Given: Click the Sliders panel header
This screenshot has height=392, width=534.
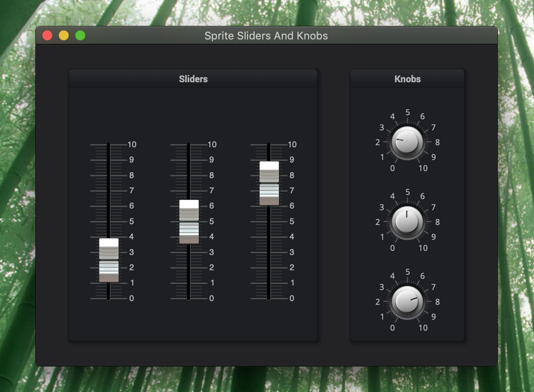Looking at the screenshot, I should click(x=193, y=79).
